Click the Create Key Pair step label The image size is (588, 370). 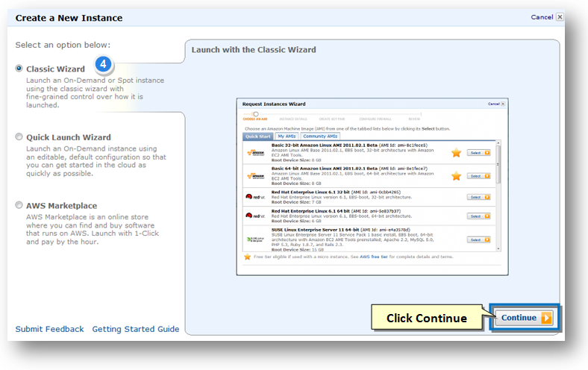point(332,119)
